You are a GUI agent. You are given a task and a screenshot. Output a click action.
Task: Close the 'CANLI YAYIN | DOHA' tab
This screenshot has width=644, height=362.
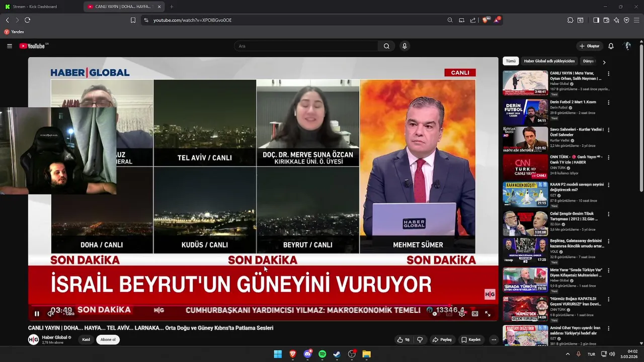click(159, 7)
